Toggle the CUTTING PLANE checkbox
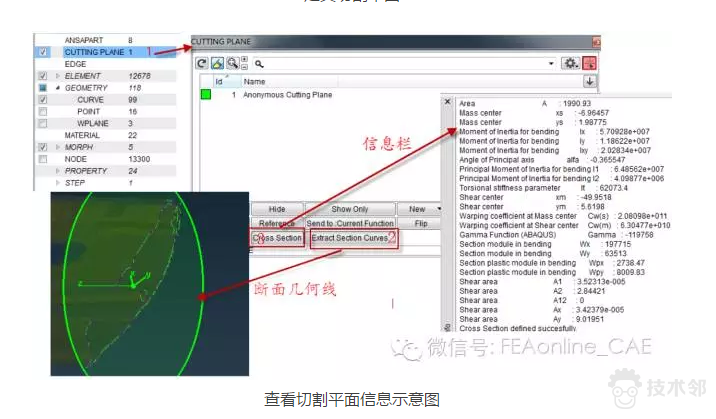 pyautogui.click(x=43, y=52)
